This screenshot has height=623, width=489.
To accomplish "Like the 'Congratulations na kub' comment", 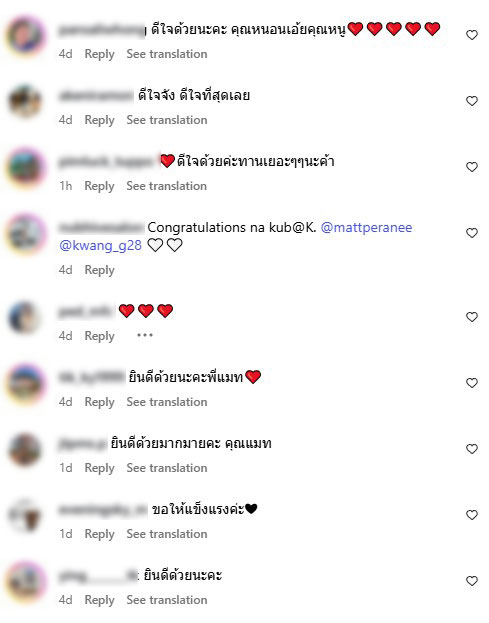I will [472, 233].
